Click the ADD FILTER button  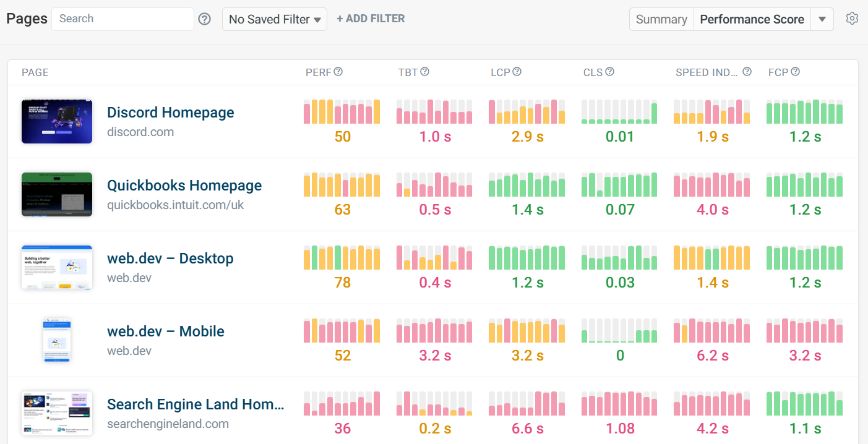point(371,19)
